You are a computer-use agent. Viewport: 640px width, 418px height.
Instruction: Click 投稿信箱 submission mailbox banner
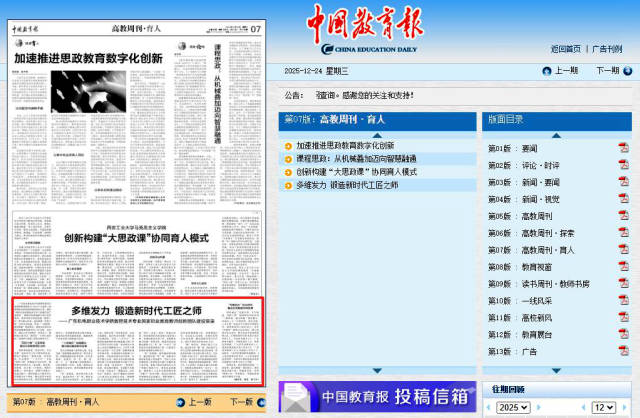tap(377, 396)
